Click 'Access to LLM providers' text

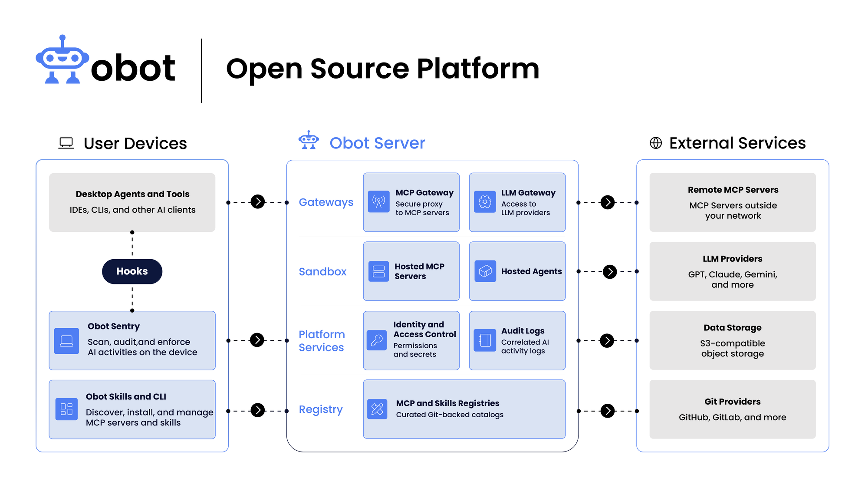[526, 208]
